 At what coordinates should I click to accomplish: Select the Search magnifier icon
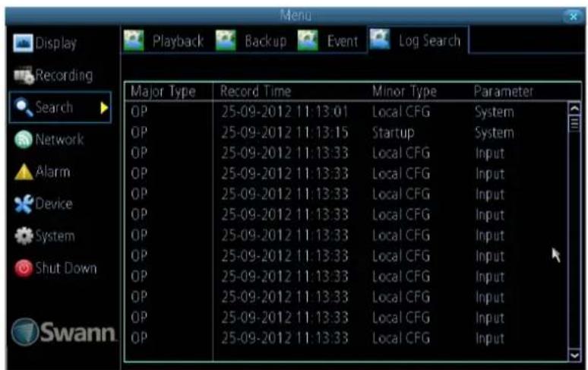point(24,108)
